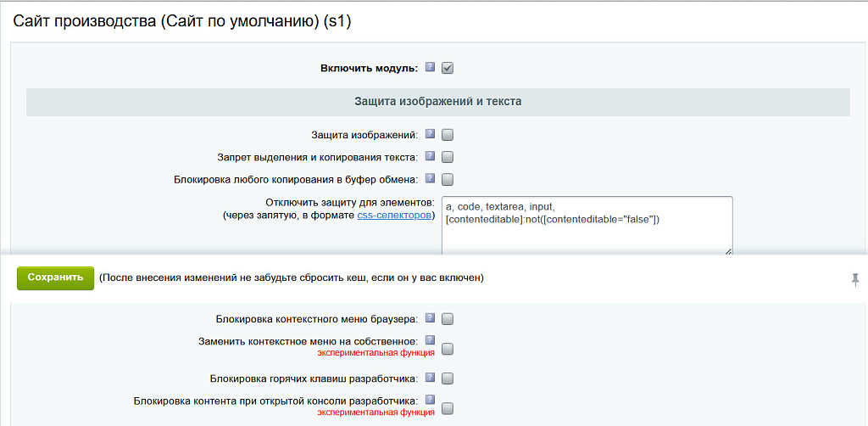Viewport: 868px width, 426px height.
Task: Click help icon beside "Защита изображений" option
Action: (x=430, y=133)
